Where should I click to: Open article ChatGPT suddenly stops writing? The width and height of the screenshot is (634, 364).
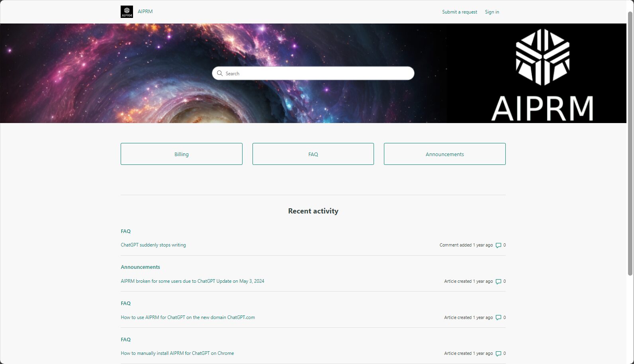(153, 245)
